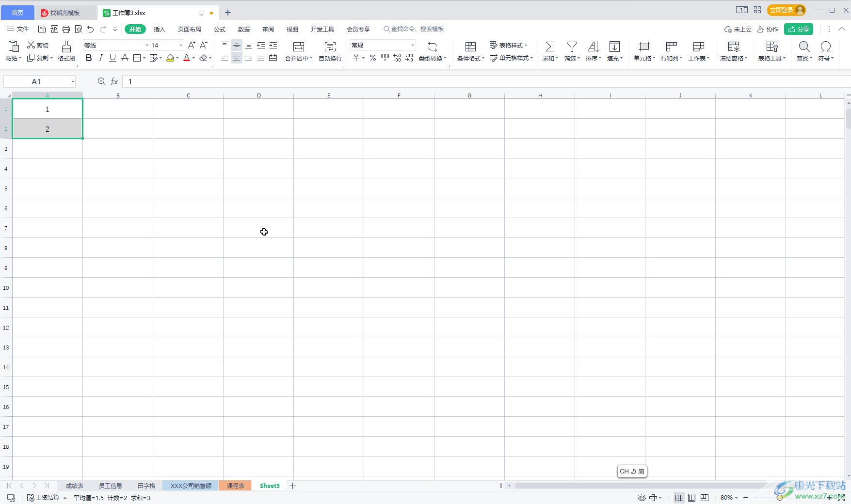Click the Print icon
The width and height of the screenshot is (851, 504).
click(x=66, y=29)
